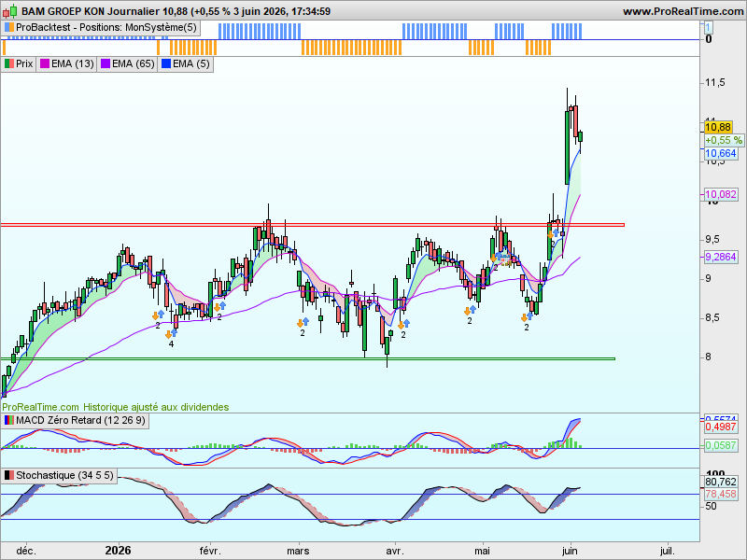Click the green horizontal support line

307,358
